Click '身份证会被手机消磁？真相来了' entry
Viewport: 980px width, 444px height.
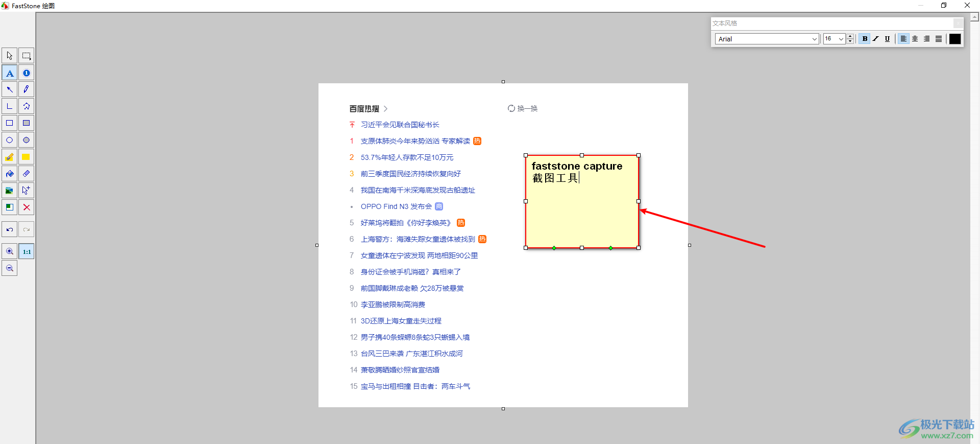click(410, 272)
